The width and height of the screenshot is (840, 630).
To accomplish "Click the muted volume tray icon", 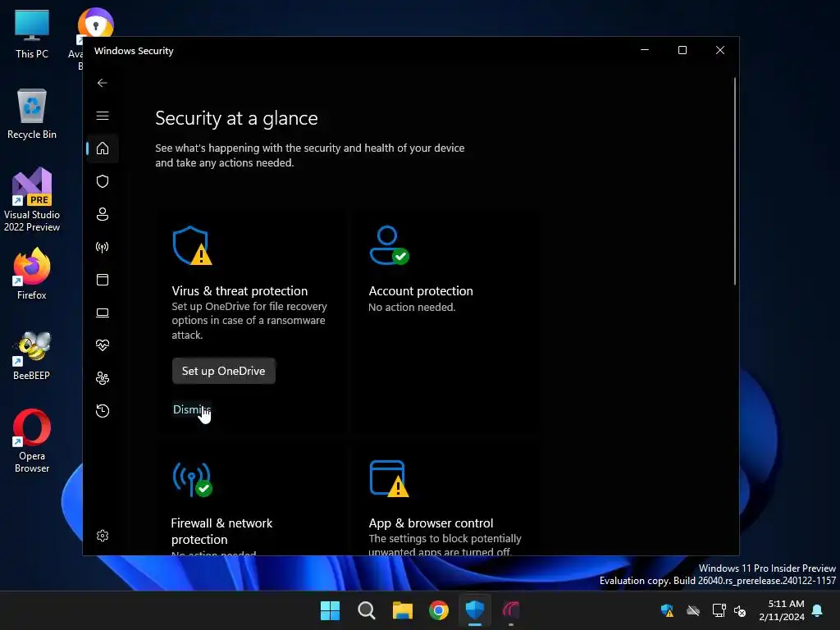I will click(740, 610).
